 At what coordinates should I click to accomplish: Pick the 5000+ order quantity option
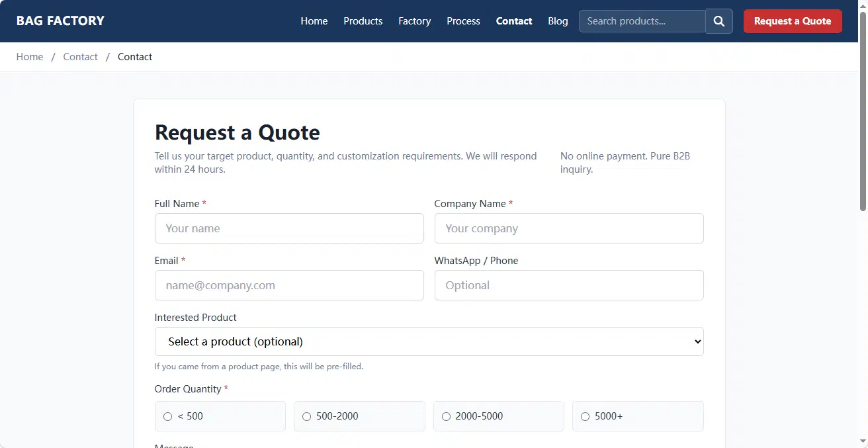tap(638, 416)
